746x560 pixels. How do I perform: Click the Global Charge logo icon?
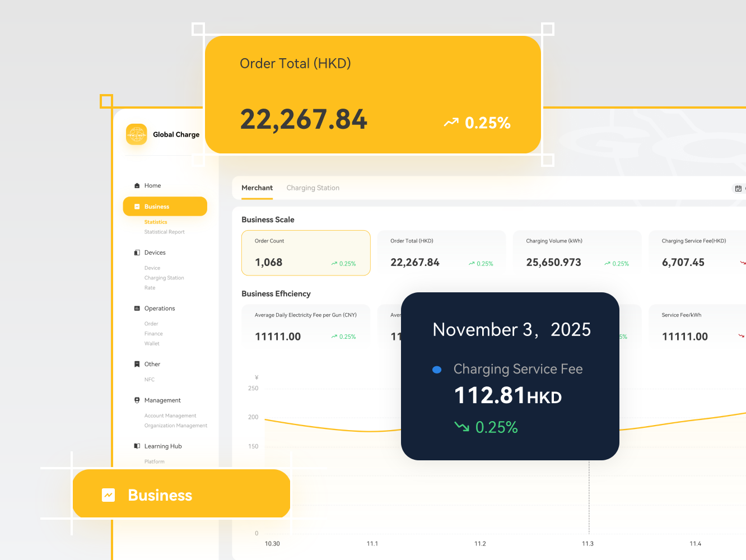coord(137,134)
